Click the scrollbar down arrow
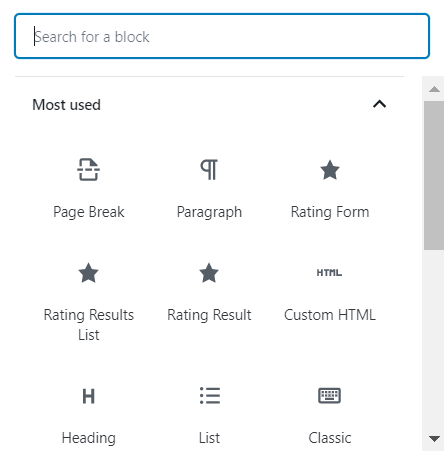This screenshot has width=444, height=451. point(434,439)
